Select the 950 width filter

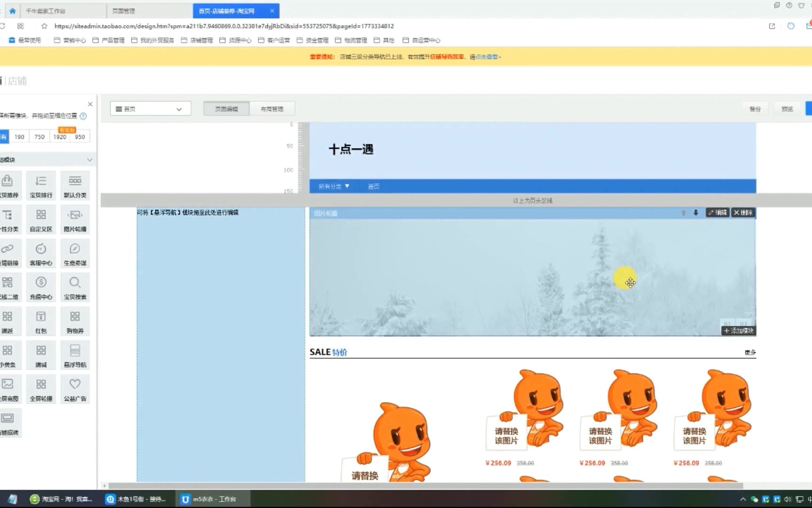tap(80, 137)
